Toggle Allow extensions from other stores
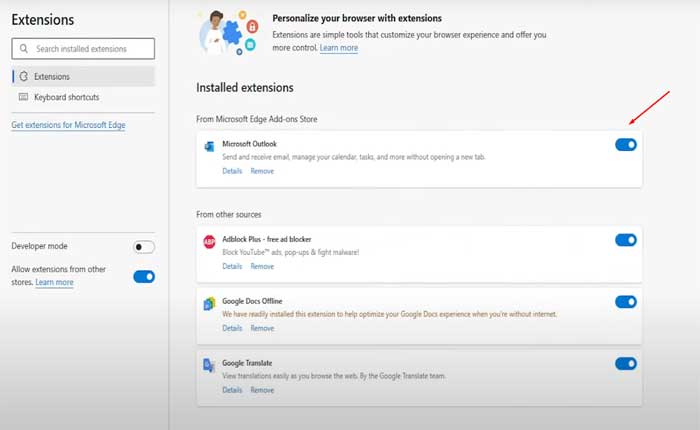This screenshot has height=430, width=700. coord(144,276)
